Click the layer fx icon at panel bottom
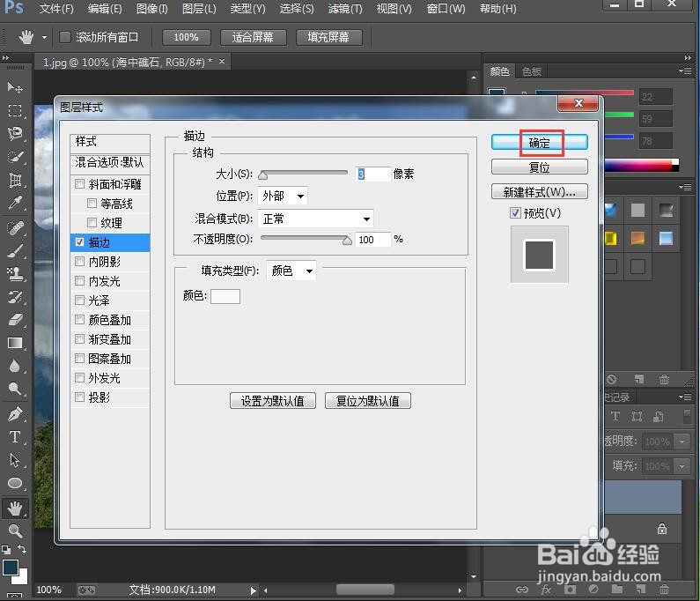This screenshot has height=601, width=700. coord(546,590)
